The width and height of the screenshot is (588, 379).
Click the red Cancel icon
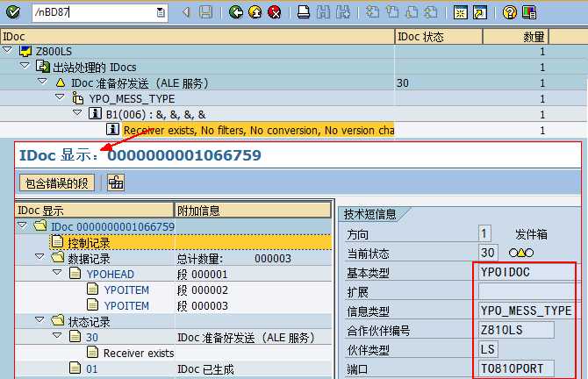point(275,12)
